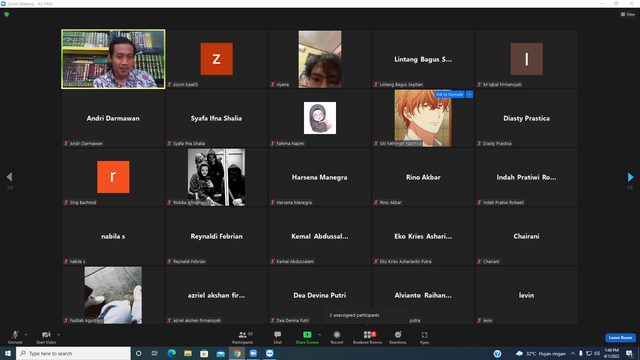Open Mail app from taskbar
Image resolution: width=640 pixels, height=360 pixels.
click(220, 353)
